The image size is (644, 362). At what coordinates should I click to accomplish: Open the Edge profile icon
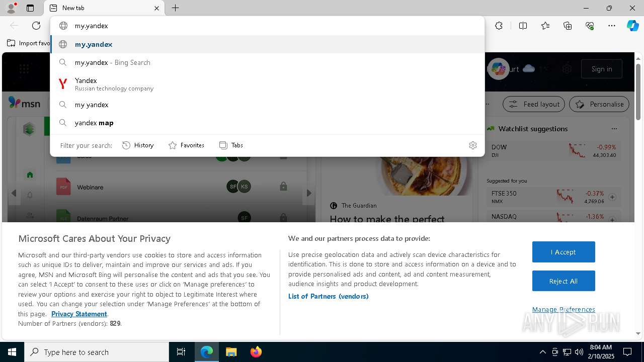point(11,8)
